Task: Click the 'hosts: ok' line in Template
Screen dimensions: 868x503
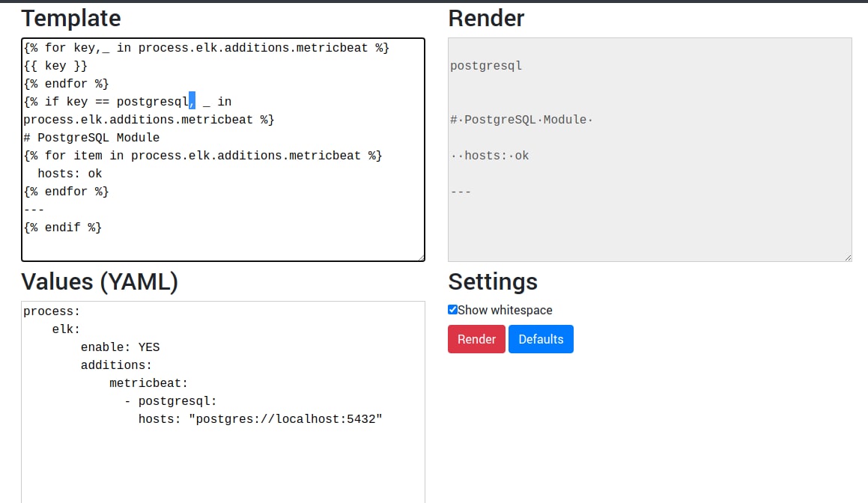Action: pos(70,174)
